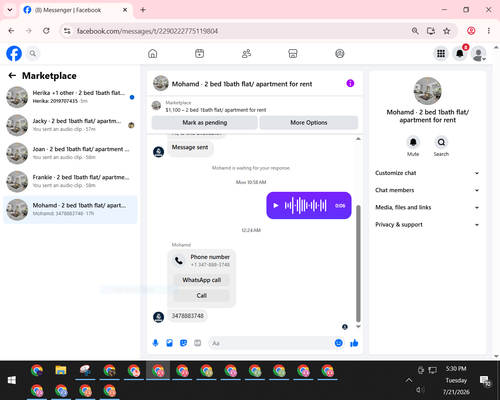Choose a sticker icon

pos(183,343)
